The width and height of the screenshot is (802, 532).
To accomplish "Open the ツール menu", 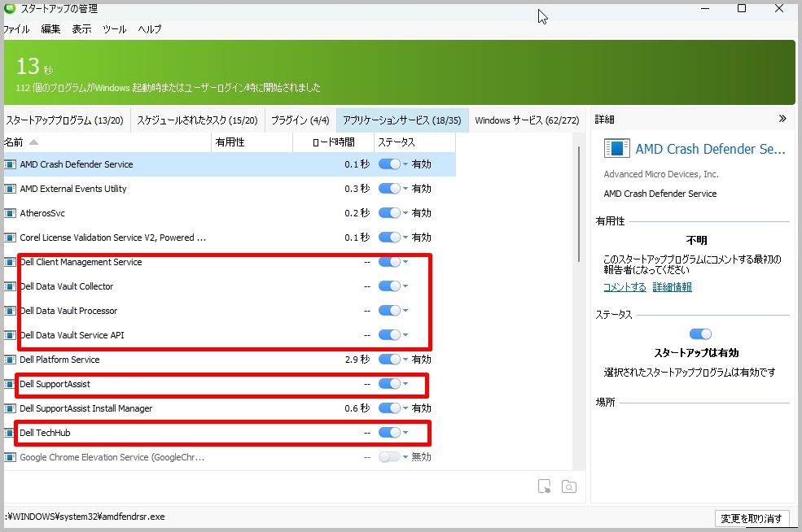I will click(x=114, y=29).
